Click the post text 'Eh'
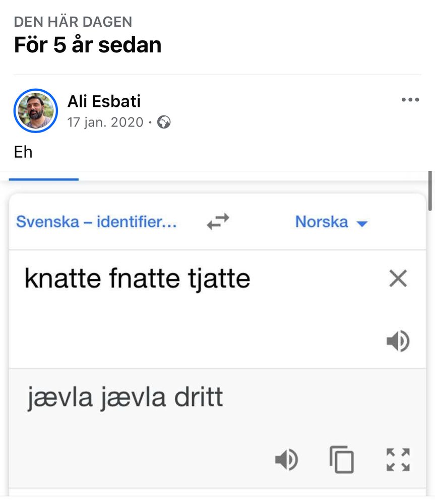This screenshot has height=504, width=435. click(23, 152)
